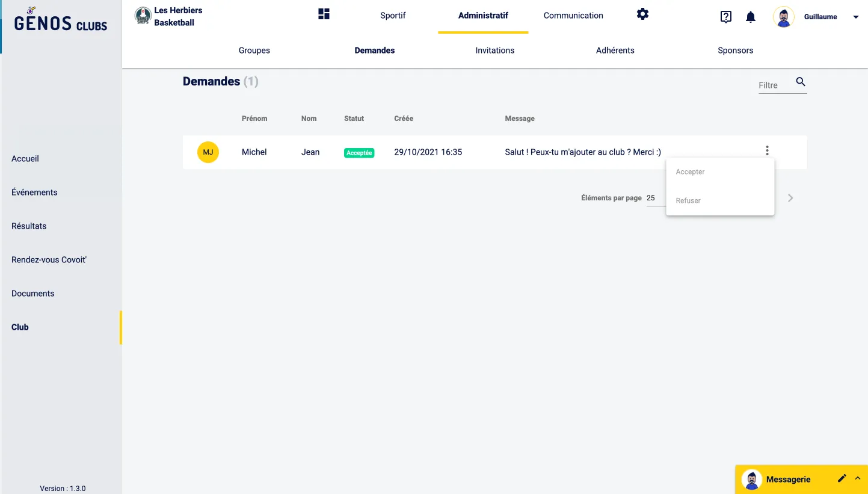Open settings gear icon
868x494 pixels.
pyautogui.click(x=642, y=14)
